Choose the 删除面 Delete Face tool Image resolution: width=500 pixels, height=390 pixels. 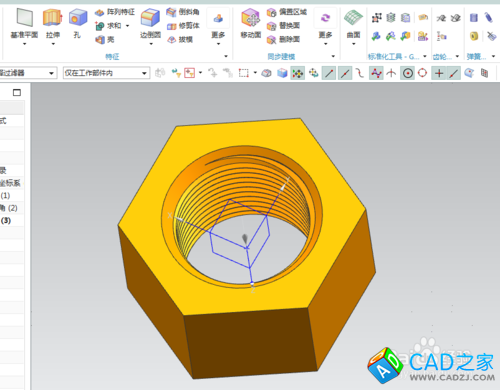tap(283, 40)
